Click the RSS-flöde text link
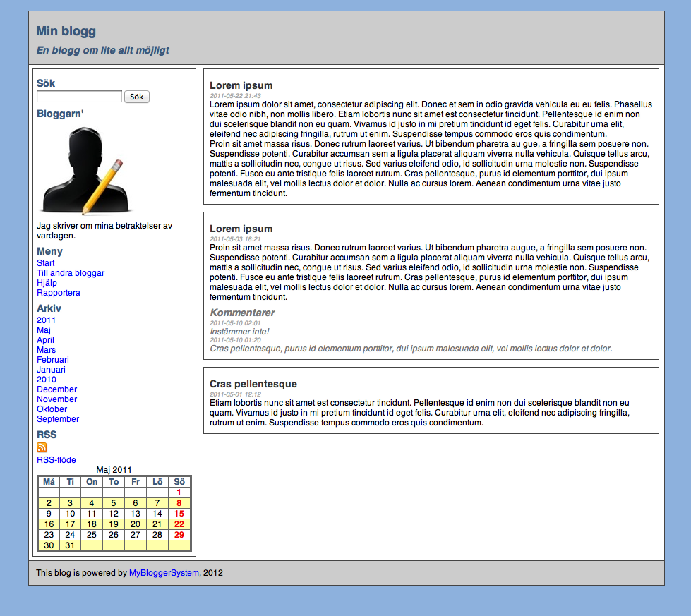691x616 pixels. (x=56, y=460)
